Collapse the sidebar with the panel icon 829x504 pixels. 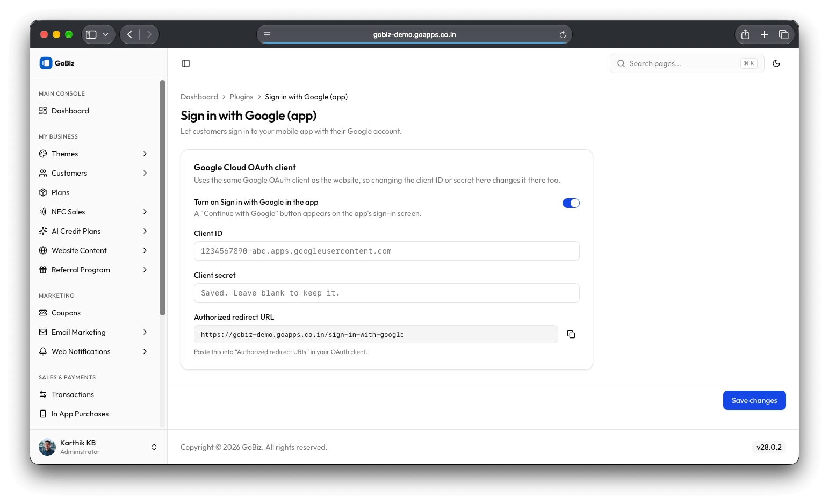tap(186, 63)
